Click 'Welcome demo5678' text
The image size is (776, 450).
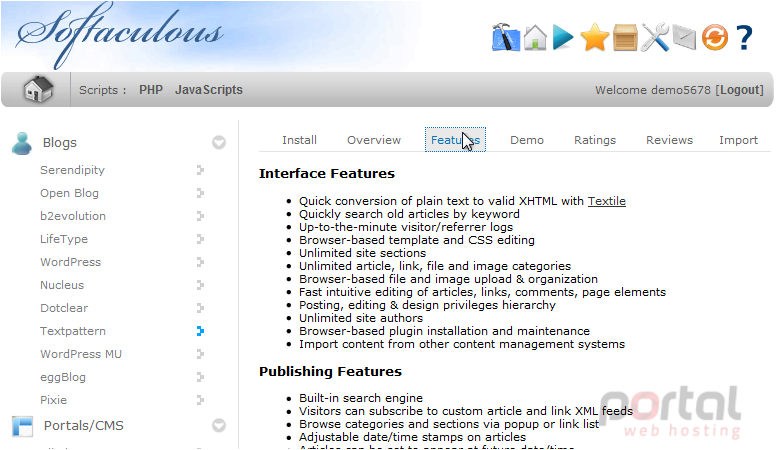point(653,90)
